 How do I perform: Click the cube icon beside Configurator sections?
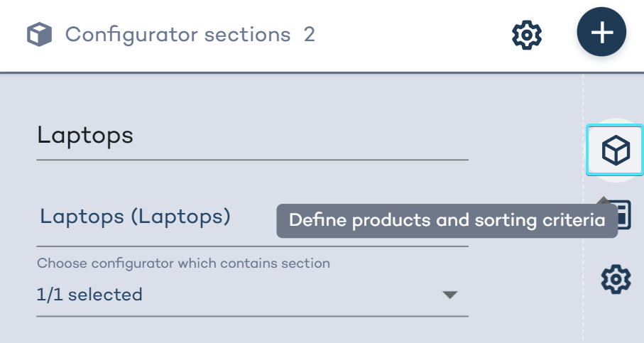point(40,34)
